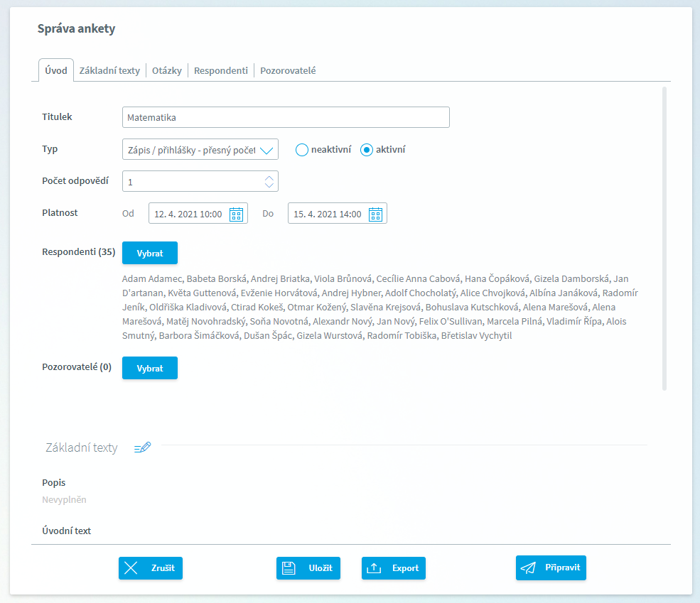Click the X icon on Zrušit button
This screenshot has width=700, height=603.
click(131, 567)
